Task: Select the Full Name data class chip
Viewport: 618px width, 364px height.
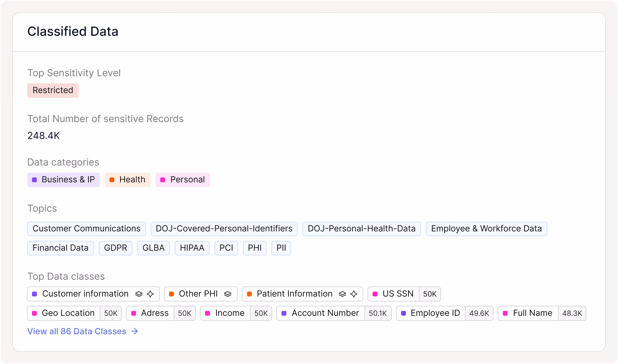Action: [532, 313]
